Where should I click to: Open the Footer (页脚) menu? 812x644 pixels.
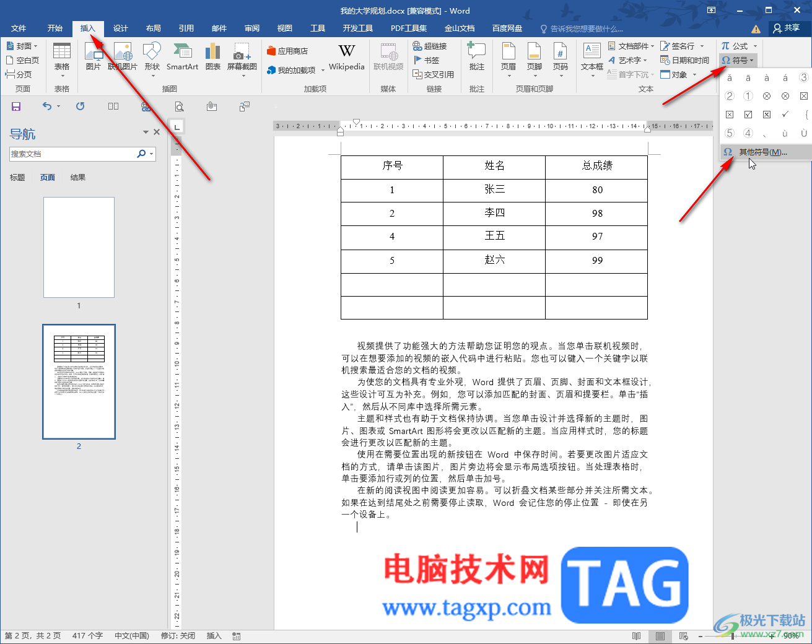(x=535, y=59)
